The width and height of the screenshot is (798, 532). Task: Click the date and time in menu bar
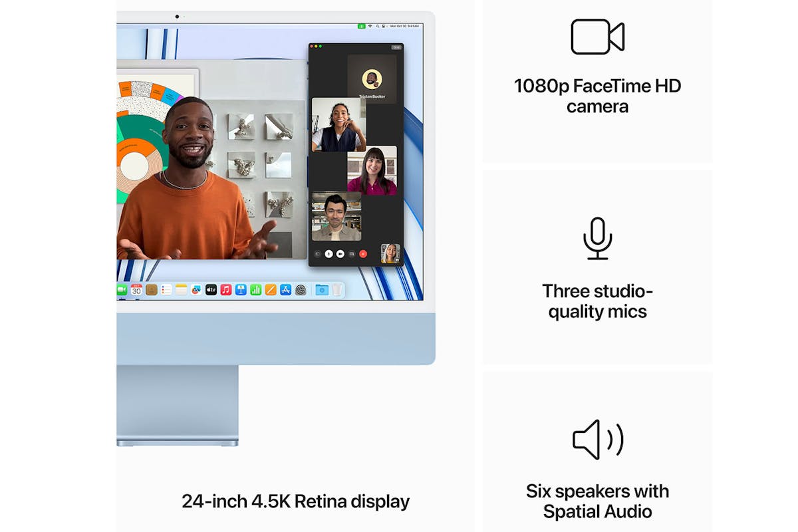pos(404,26)
